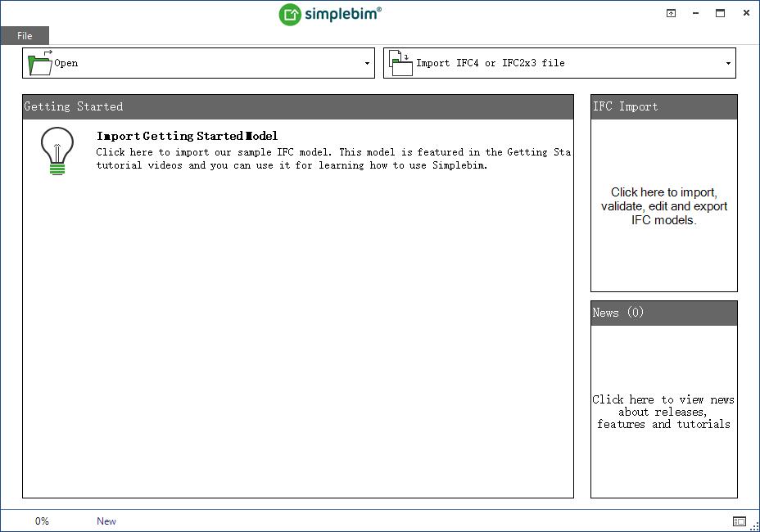Click the simplebim logo
The width and height of the screenshot is (760, 532).
(330, 14)
